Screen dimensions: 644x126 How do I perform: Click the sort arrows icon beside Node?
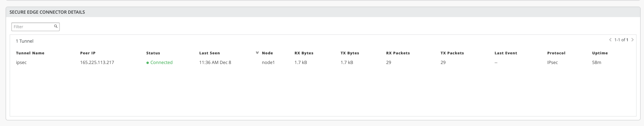(x=257, y=53)
